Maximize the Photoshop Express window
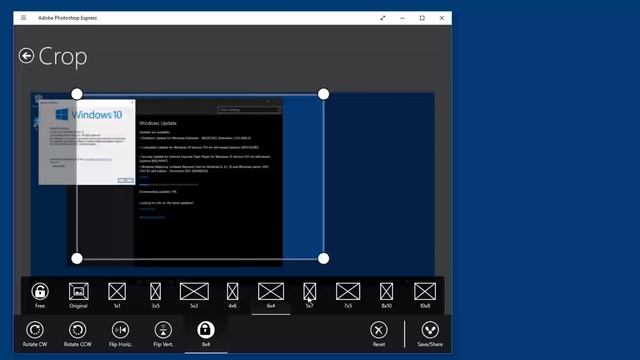Image resolution: width=640 pixels, height=360 pixels. pos(422,18)
